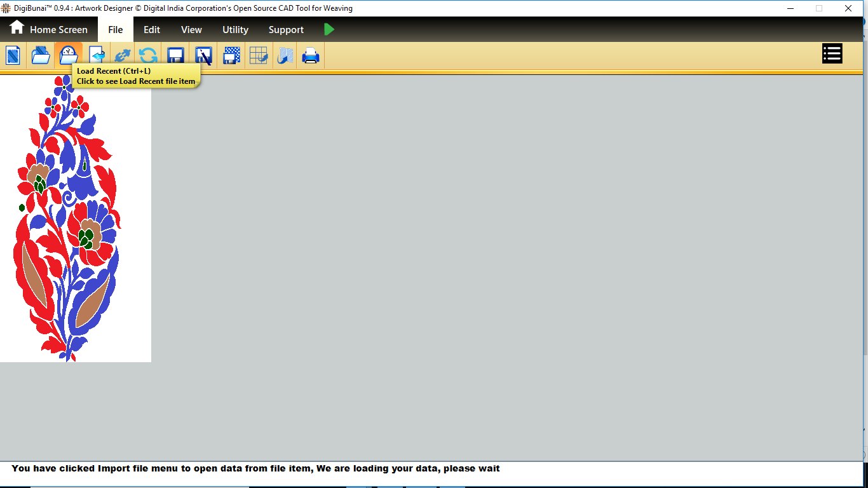Click the grid export icon

[259, 55]
